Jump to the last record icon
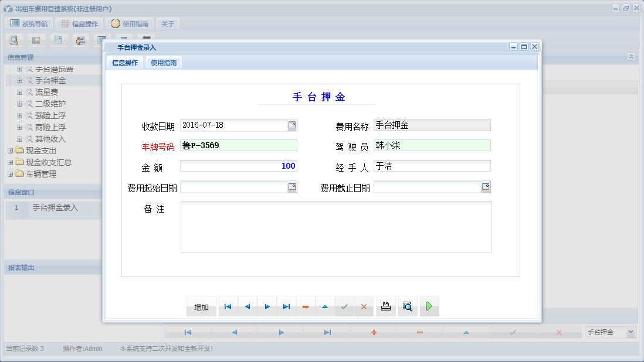Image resolution: width=644 pixels, height=362 pixels. click(286, 306)
